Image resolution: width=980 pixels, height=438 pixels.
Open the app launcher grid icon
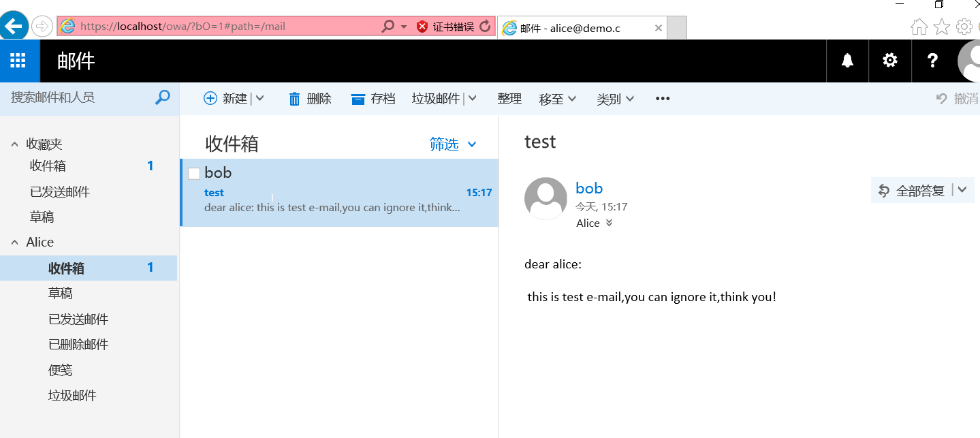(x=18, y=61)
